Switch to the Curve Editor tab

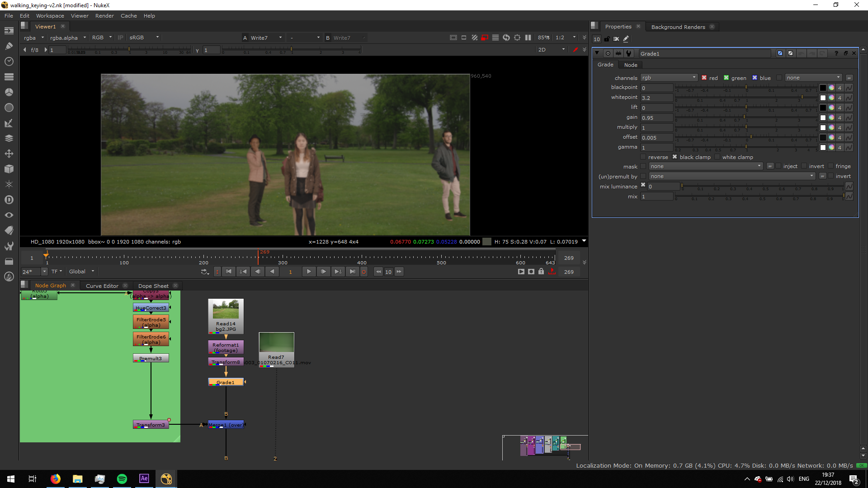click(102, 286)
